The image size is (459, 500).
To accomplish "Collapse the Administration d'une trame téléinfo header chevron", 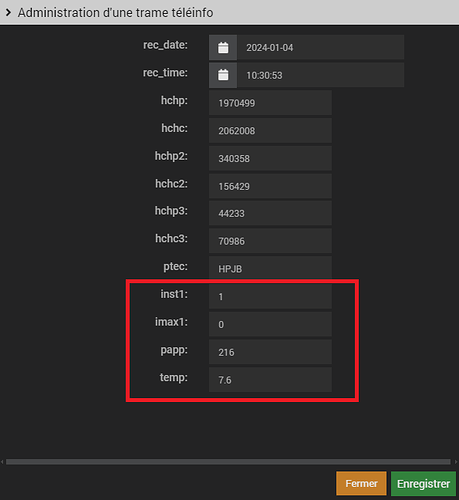I will [x=8, y=13].
